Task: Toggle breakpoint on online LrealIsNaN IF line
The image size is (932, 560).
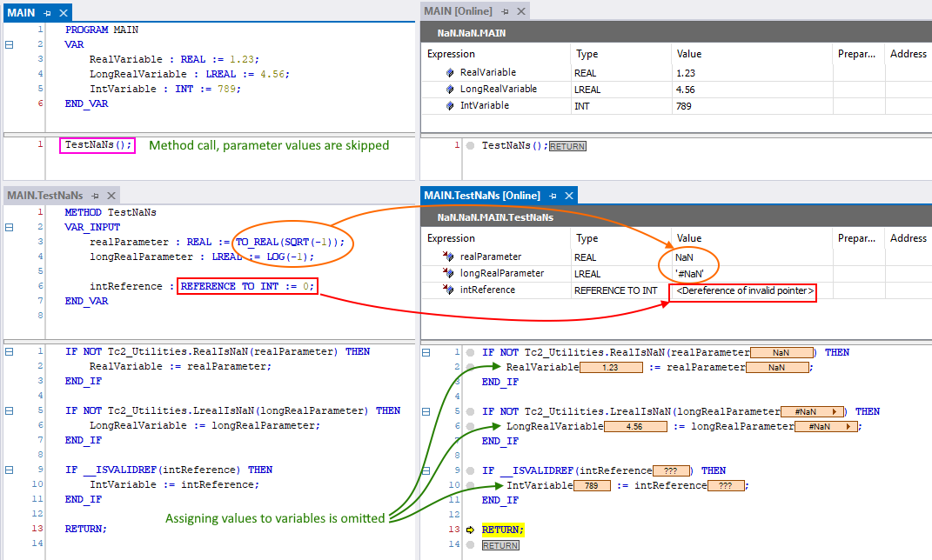Action: [x=470, y=411]
